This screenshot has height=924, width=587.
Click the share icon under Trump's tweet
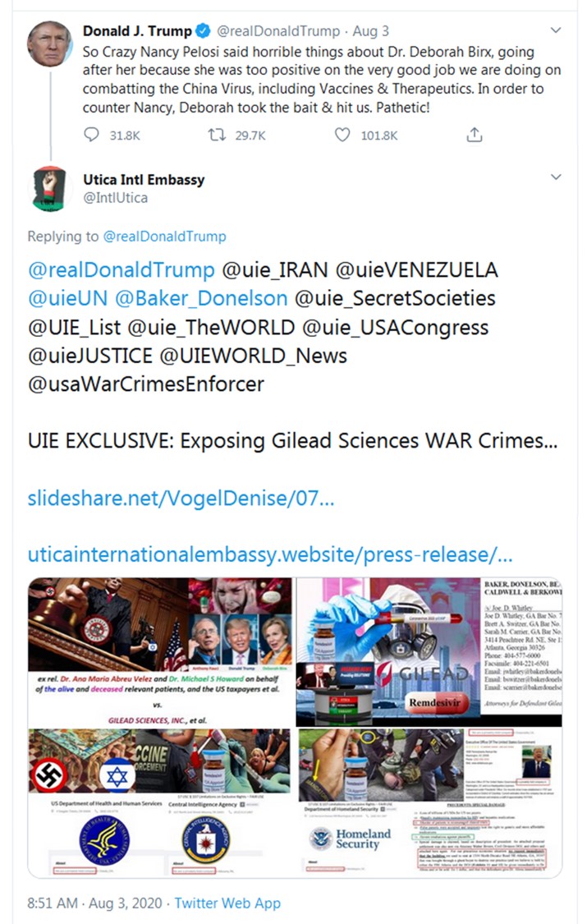click(x=475, y=135)
